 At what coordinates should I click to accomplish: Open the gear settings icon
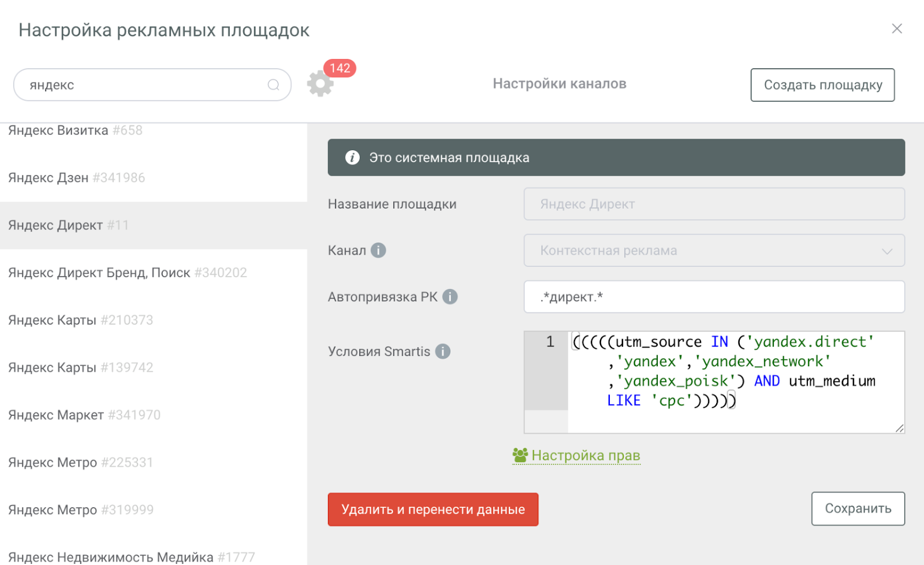pos(321,84)
